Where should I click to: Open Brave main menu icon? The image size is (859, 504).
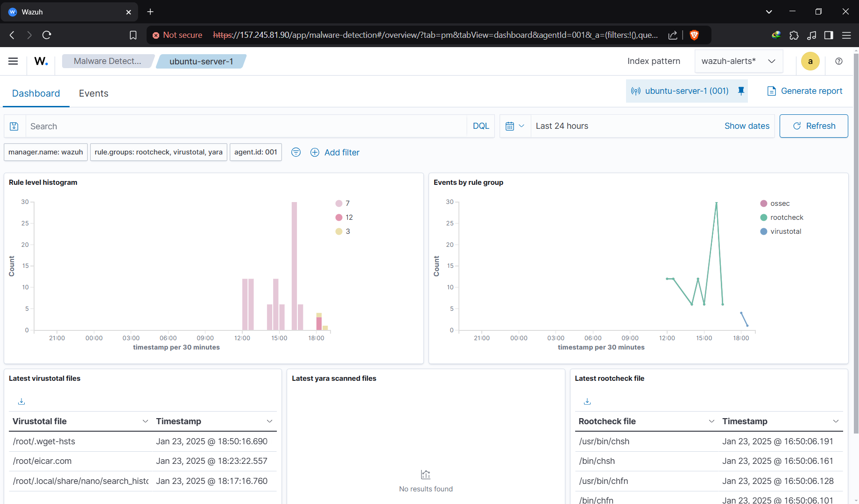[846, 35]
